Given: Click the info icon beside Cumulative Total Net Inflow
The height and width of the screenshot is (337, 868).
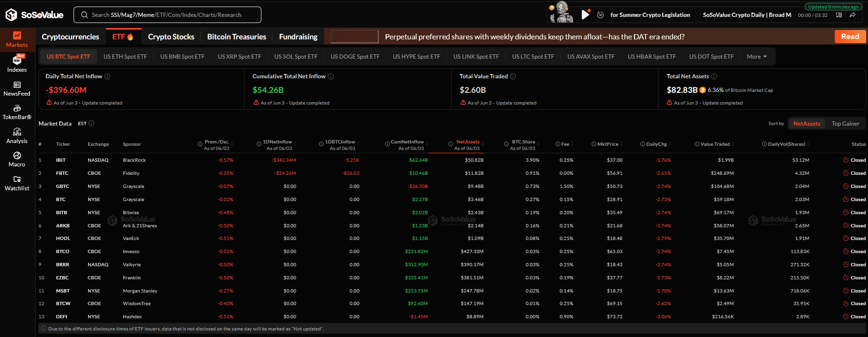Looking at the screenshot, I should pos(331,76).
